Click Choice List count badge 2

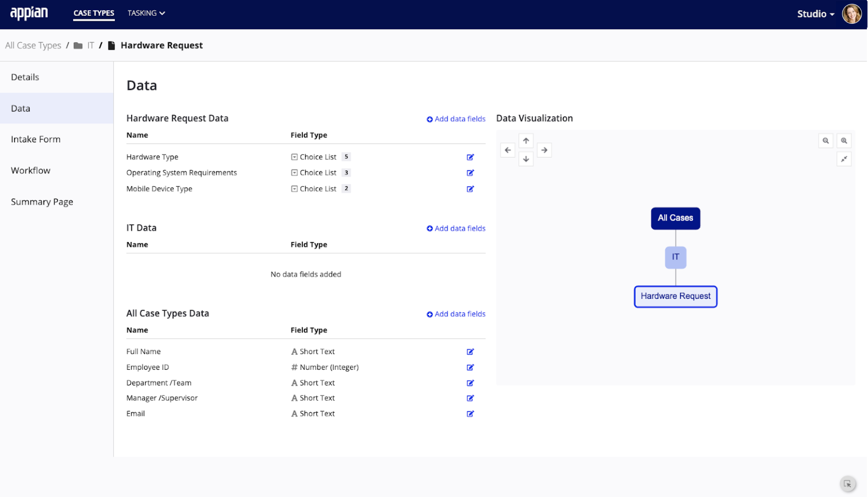(x=346, y=188)
